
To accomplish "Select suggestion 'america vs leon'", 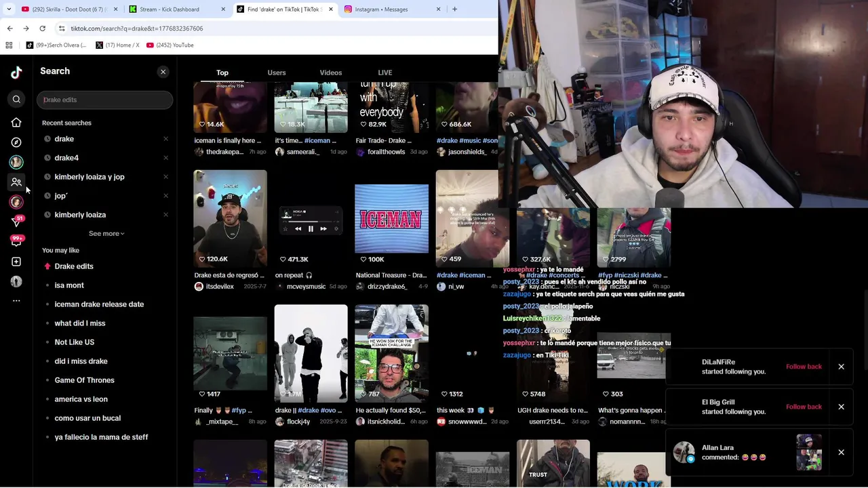I will (81, 399).
